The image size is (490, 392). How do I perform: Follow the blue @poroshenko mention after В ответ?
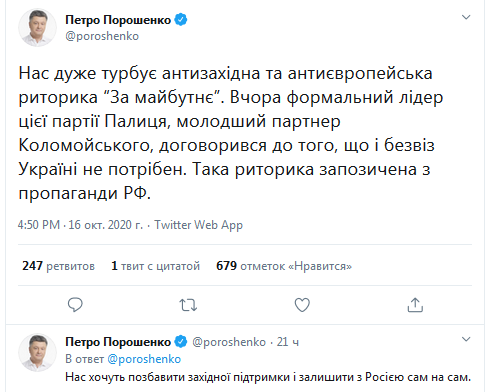144,359
